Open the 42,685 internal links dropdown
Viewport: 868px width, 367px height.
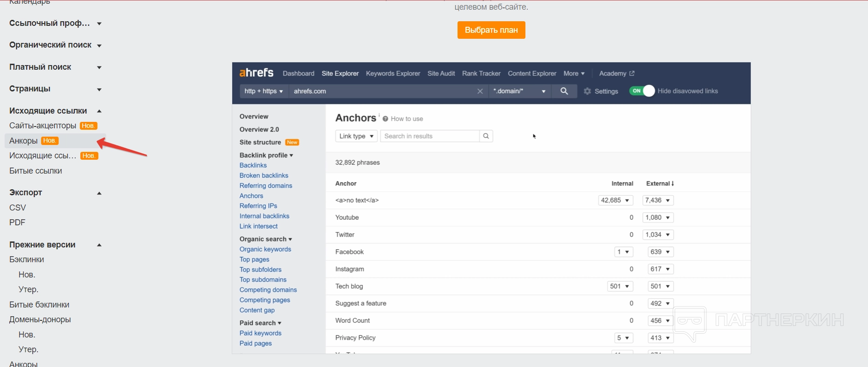tap(615, 200)
